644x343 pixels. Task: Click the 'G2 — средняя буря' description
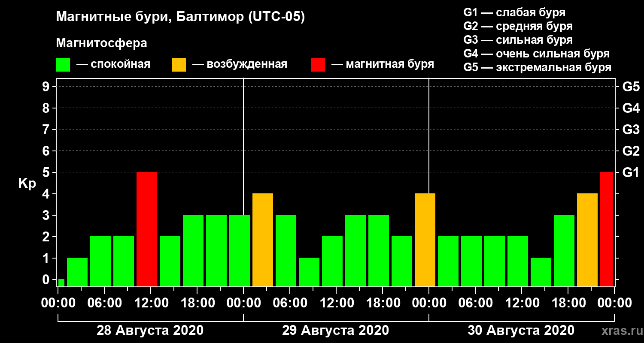point(518,26)
